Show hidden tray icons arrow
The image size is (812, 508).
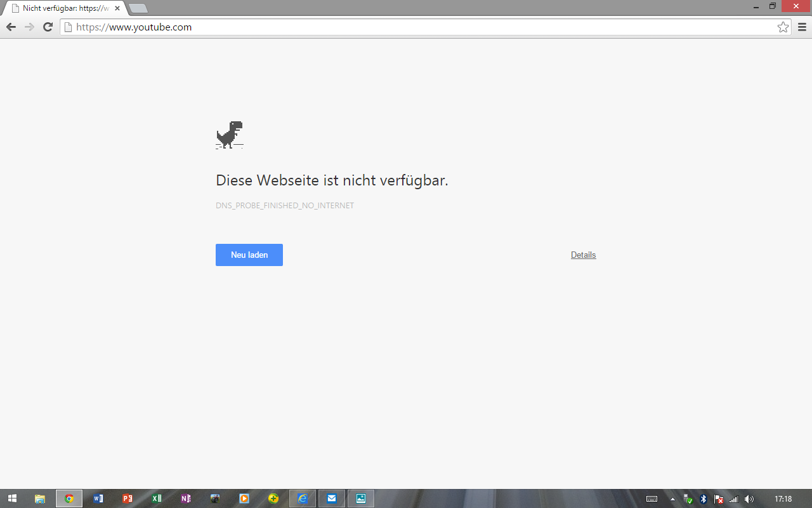673,499
